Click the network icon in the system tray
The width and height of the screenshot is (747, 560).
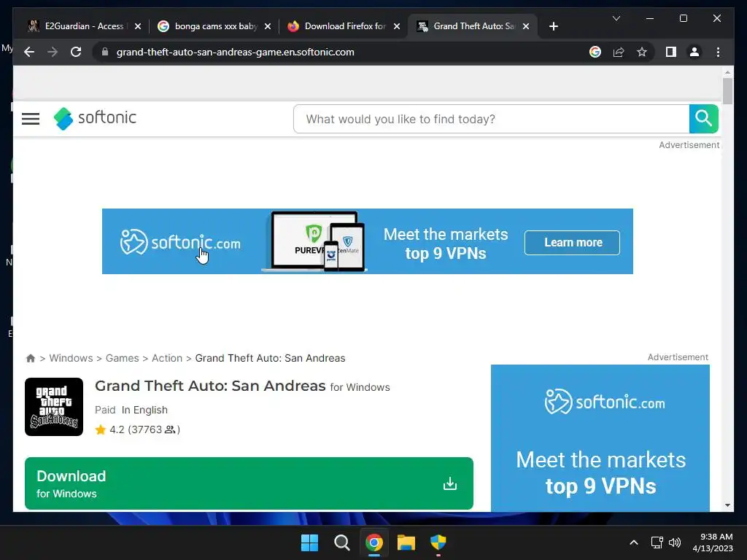coord(657,542)
